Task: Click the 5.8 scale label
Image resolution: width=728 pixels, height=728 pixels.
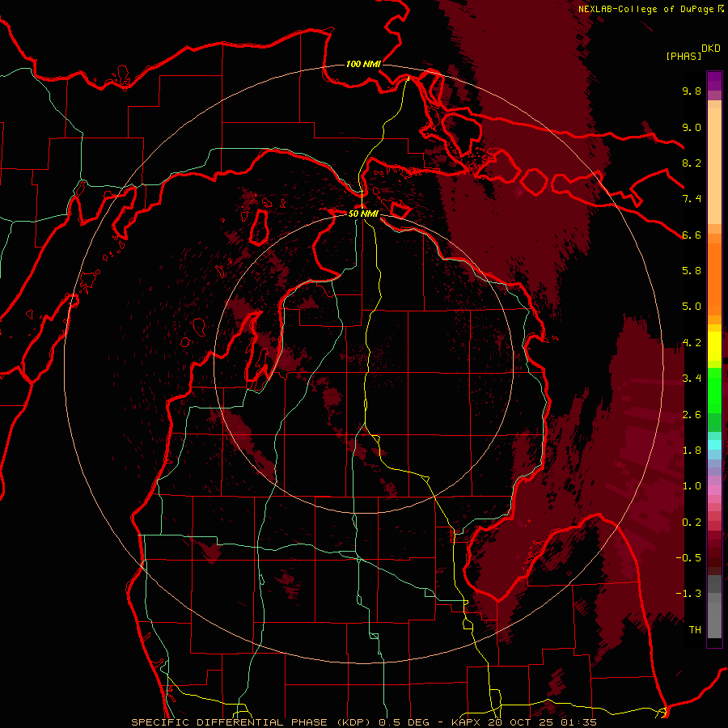Action: point(692,271)
